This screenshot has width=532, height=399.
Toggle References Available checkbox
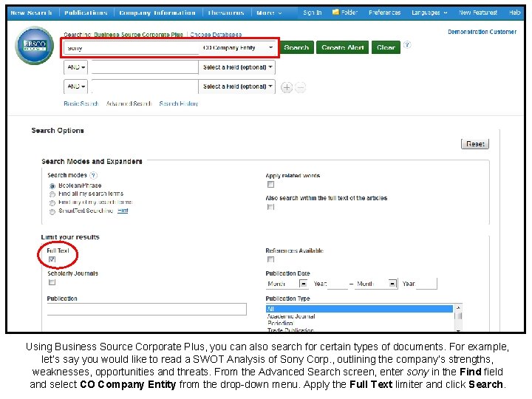pyautogui.click(x=270, y=259)
